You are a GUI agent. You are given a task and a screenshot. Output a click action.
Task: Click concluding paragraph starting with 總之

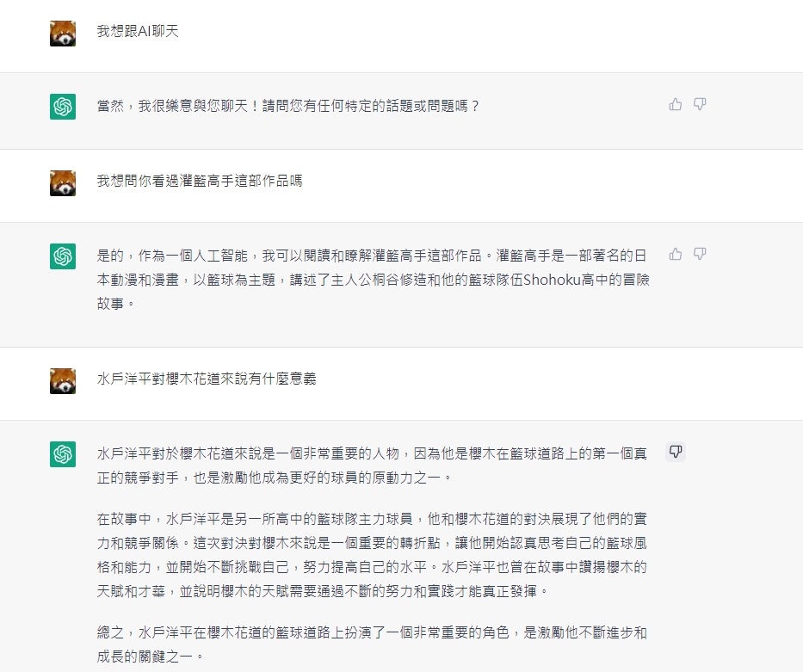[373, 644]
